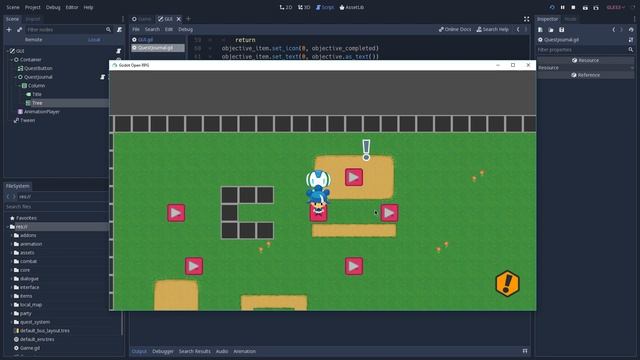
Task: Open Online Docs
Action: pyautogui.click(x=455, y=29)
